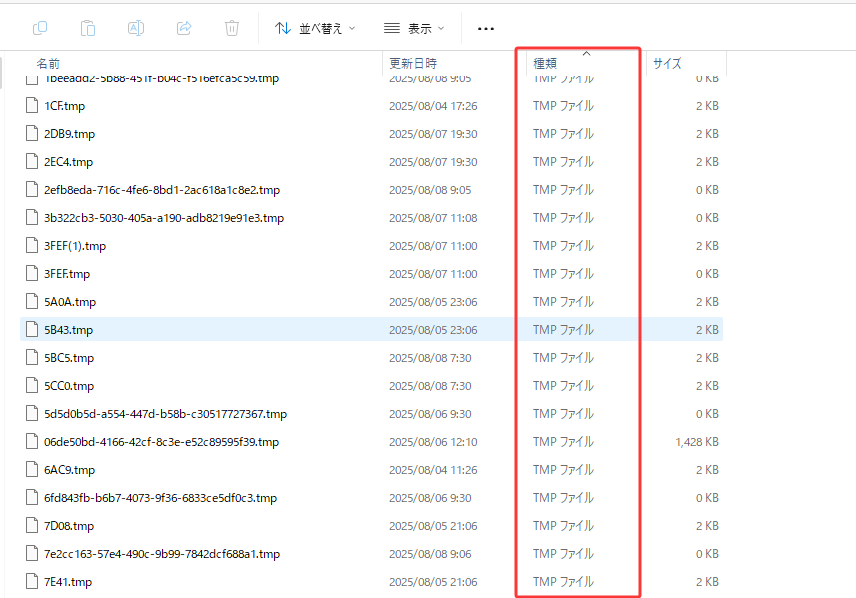
Task: Click the file icon beside 1CF.tmp
Action: (31, 105)
